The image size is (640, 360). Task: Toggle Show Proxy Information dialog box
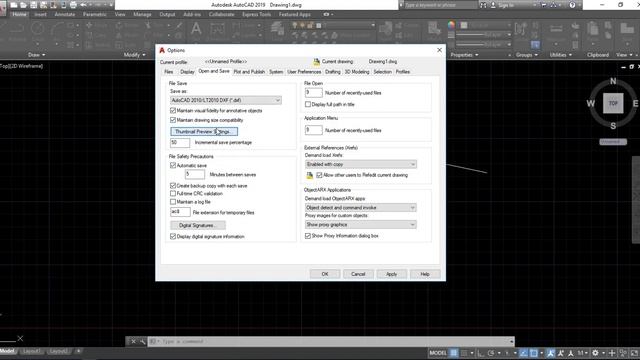pos(308,236)
